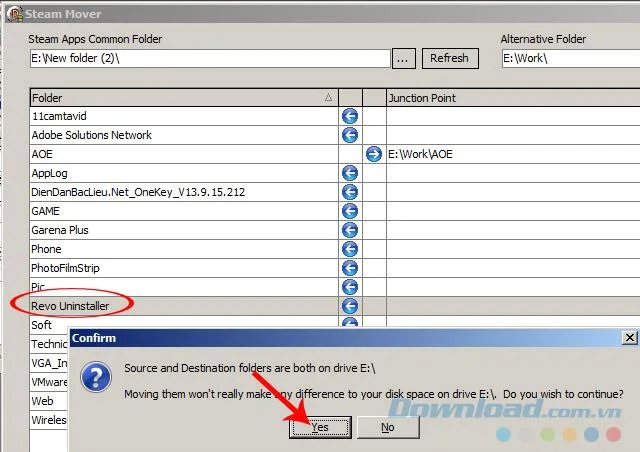Click move arrow for GAME folder
Image resolution: width=640 pixels, height=452 pixels.
(350, 211)
